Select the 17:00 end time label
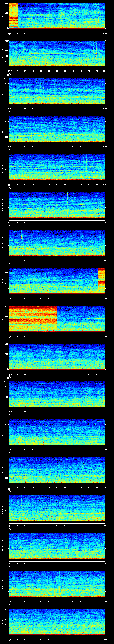 tap(105, 109)
